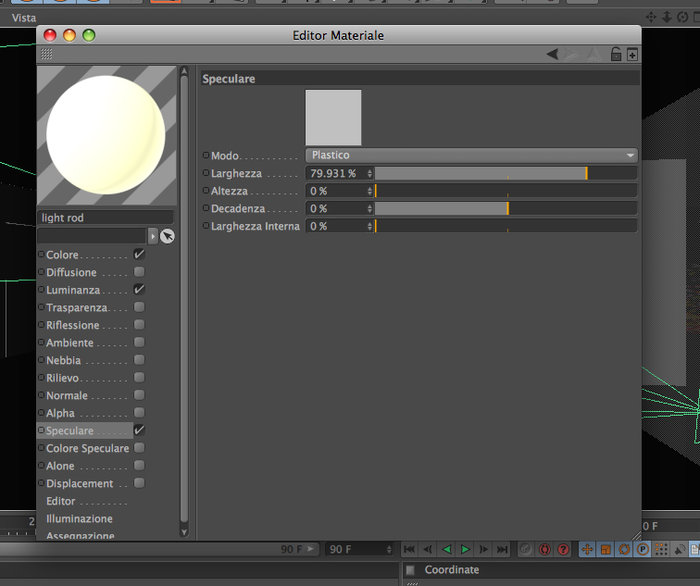Click the back arrow in Material Editor
This screenshot has height=586, width=700.
coord(553,54)
